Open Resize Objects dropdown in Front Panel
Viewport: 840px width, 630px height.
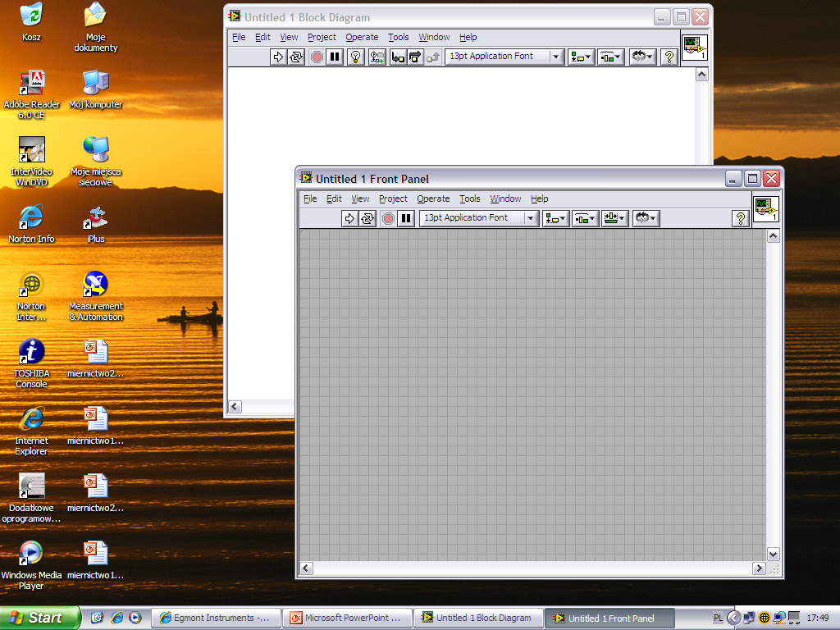click(x=614, y=218)
